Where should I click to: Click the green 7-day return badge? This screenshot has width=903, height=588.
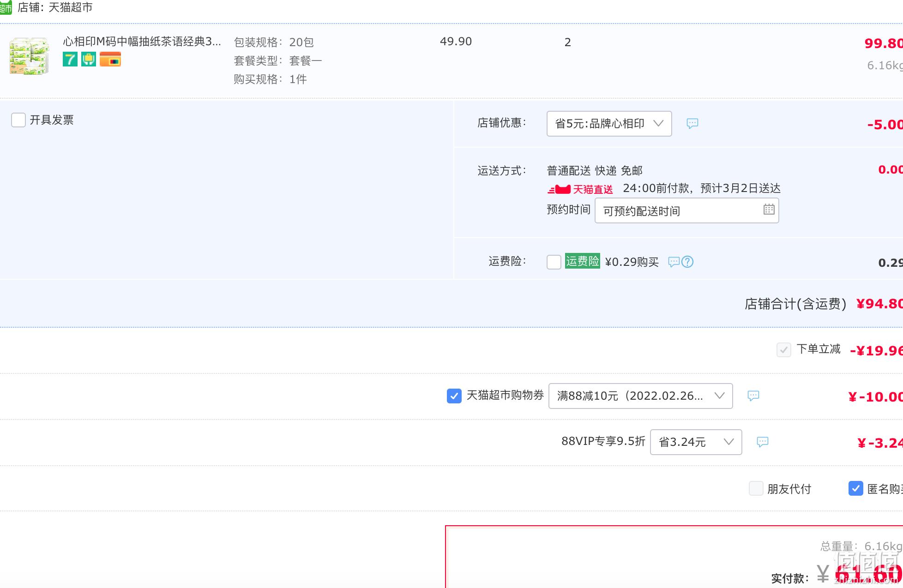click(70, 59)
